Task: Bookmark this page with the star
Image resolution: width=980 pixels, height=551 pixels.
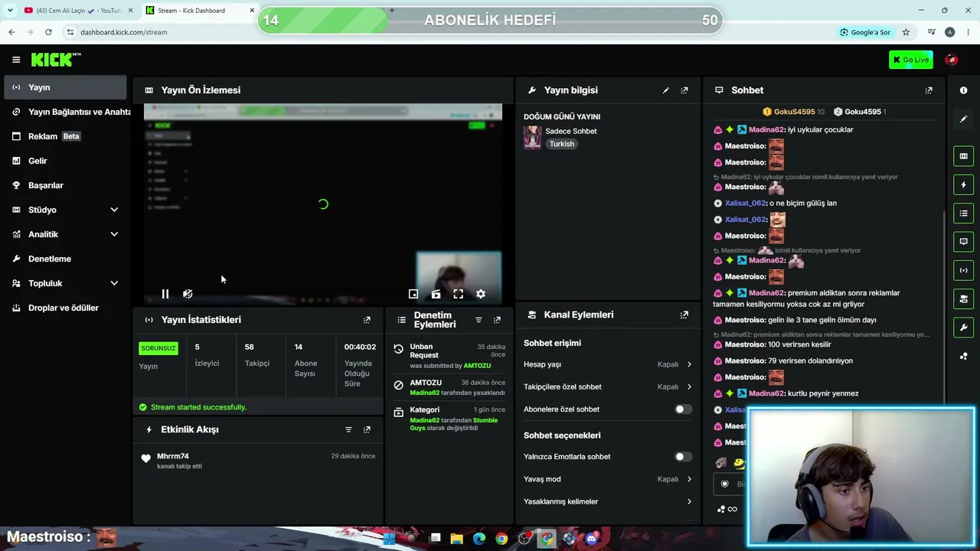Action: coord(906,32)
